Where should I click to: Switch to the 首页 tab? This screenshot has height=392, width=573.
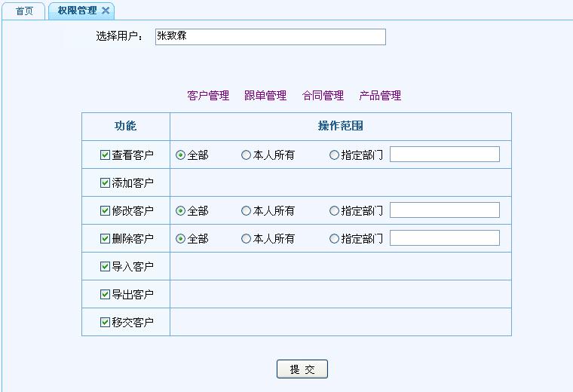coord(24,11)
